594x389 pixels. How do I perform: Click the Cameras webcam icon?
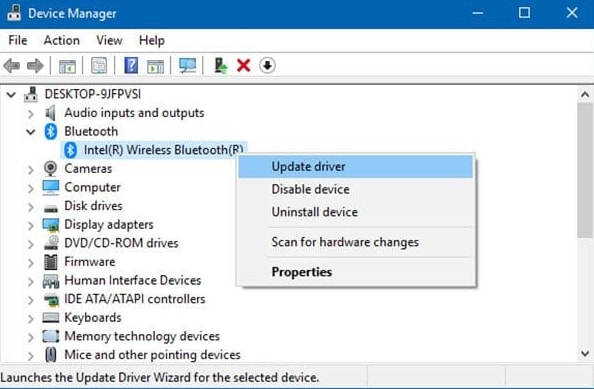coord(50,169)
